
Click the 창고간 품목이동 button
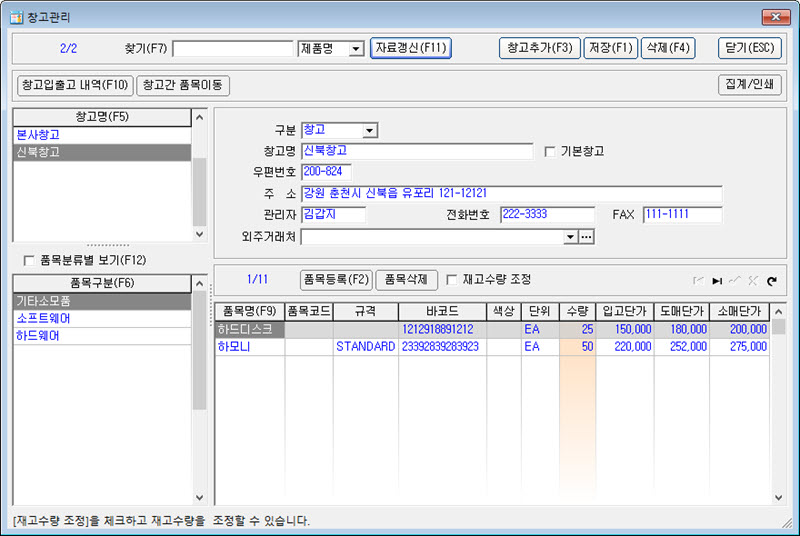[183, 85]
